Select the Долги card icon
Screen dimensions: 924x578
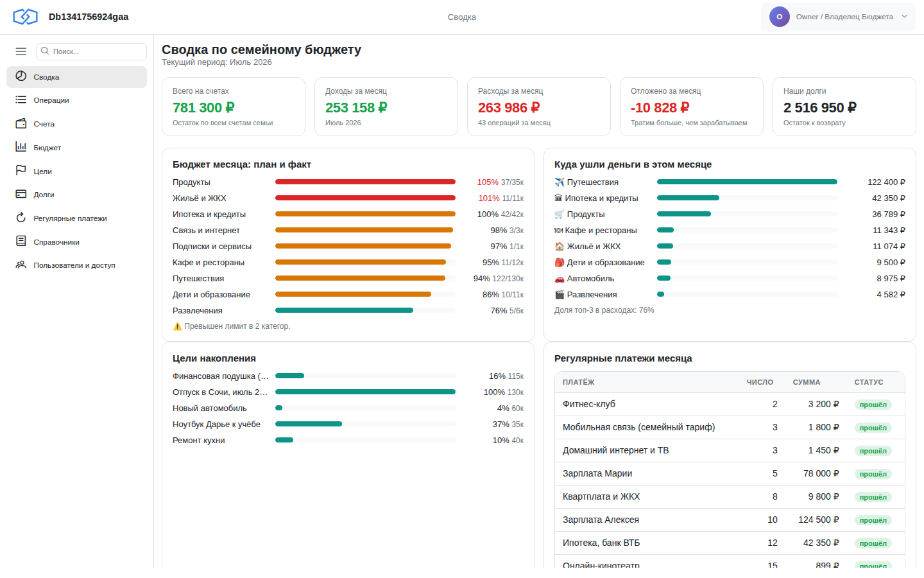(x=21, y=194)
